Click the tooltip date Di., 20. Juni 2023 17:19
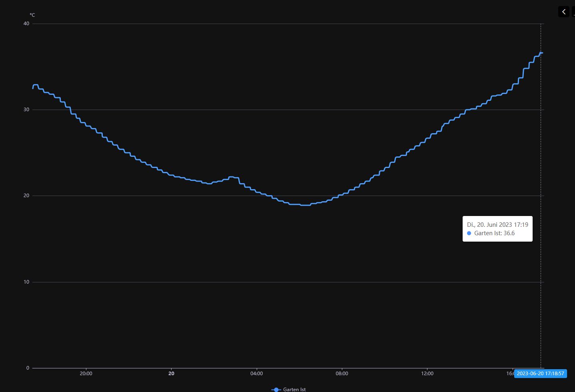The image size is (575, 392). 497,225
